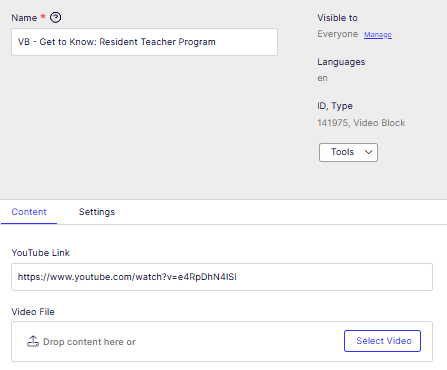Click the 'Visible to' heading
This screenshot has width=447, height=370.
point(337,18)
